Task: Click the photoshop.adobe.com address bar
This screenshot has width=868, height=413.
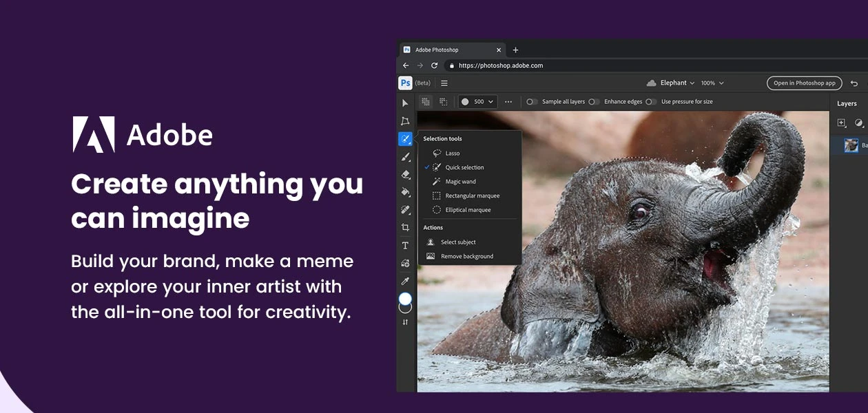Action: pyautogui.click(x=500, y=65)
